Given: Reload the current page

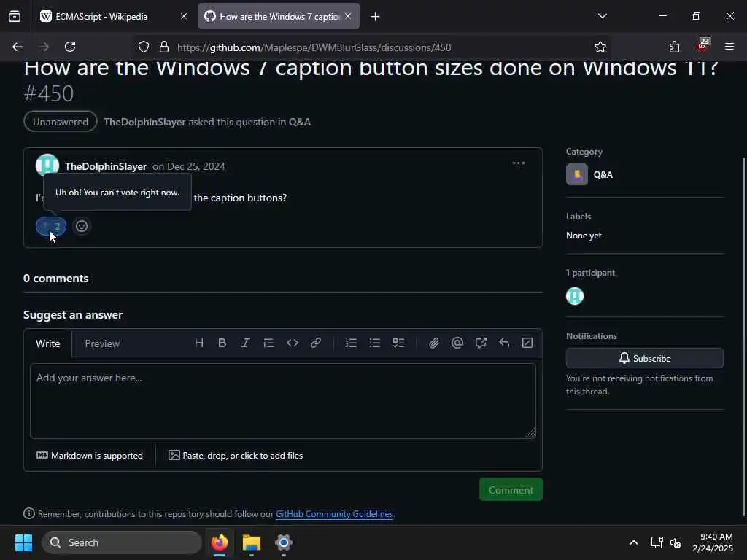Looking at the screenshot, I should [x=70, y=47].
